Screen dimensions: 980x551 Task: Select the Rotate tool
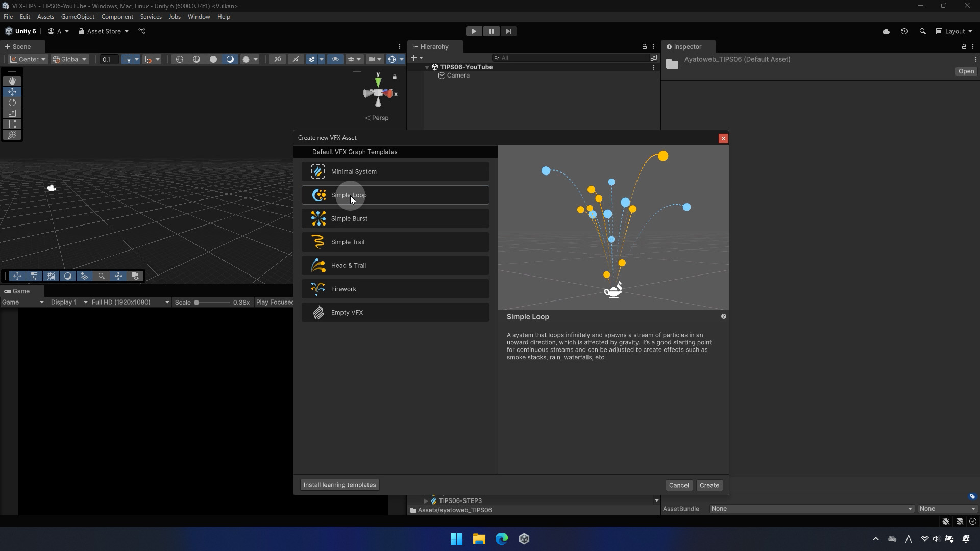pyautogui.click(x=12, y=103)
